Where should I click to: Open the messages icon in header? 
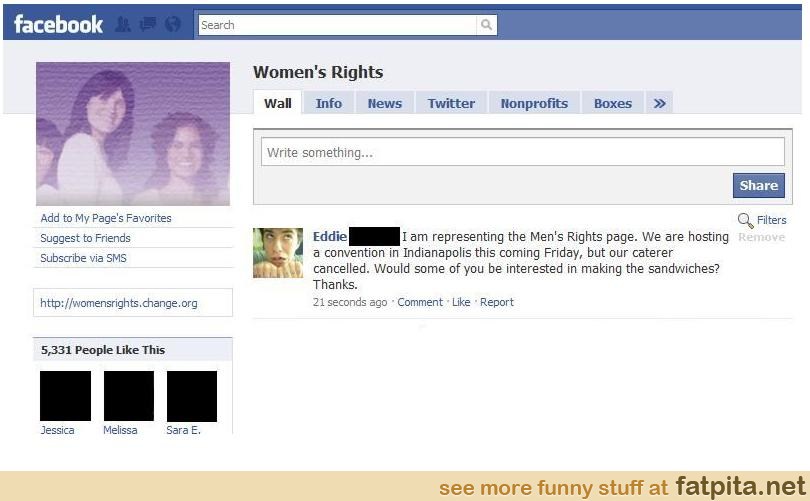tap(148, 24)
